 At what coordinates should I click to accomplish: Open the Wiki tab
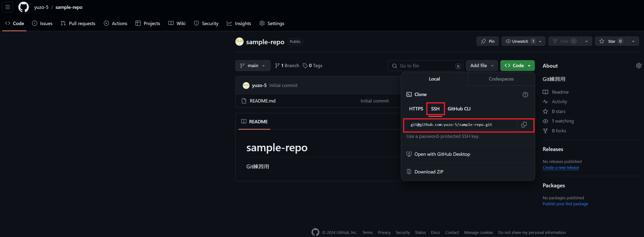[x=177, y=23]
